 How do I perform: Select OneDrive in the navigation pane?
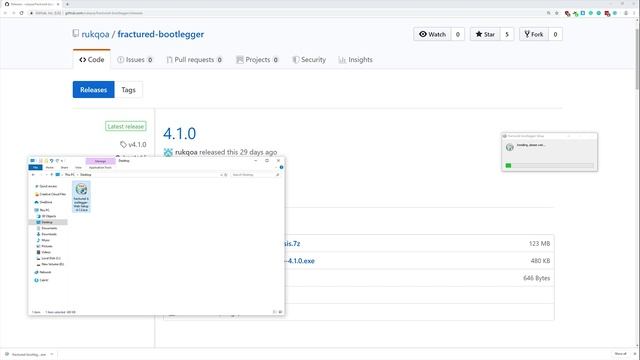pos(43,202)
